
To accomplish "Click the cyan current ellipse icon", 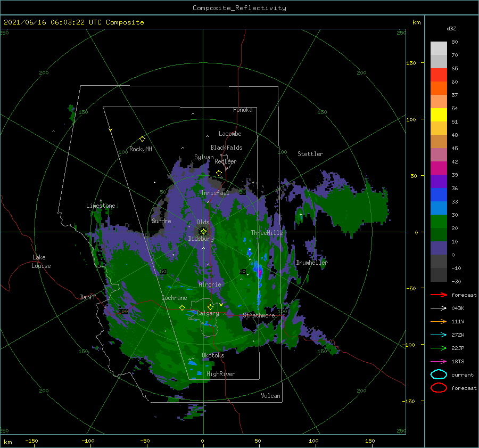I will click(x=439, y=374).
